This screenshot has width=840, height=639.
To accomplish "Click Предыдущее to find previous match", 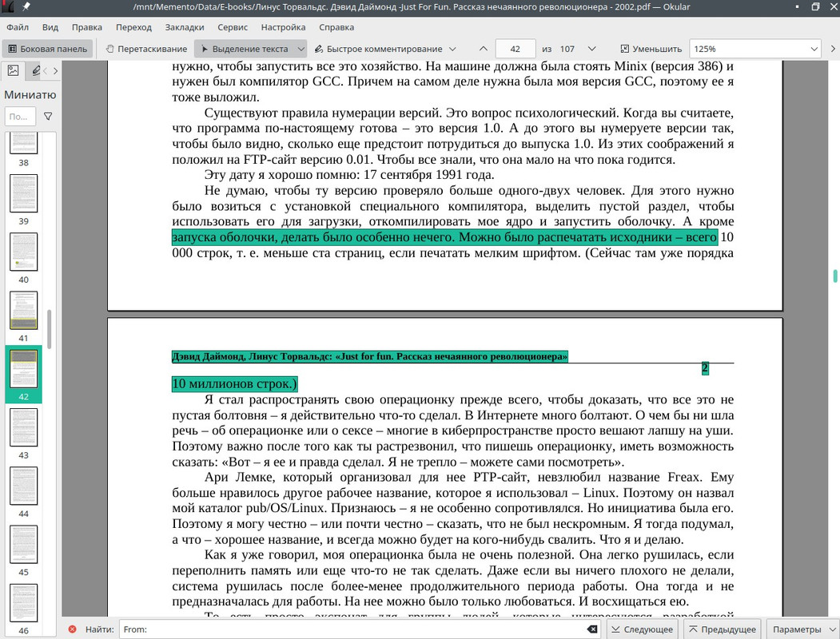I will click(723, 629).
